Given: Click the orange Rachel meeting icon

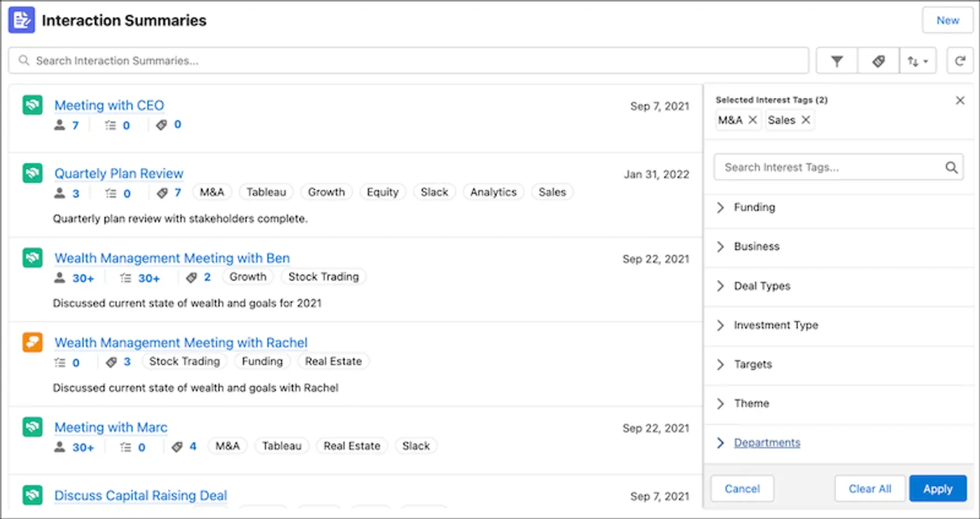Looking at the screenshot, I should tap(33, 342).
